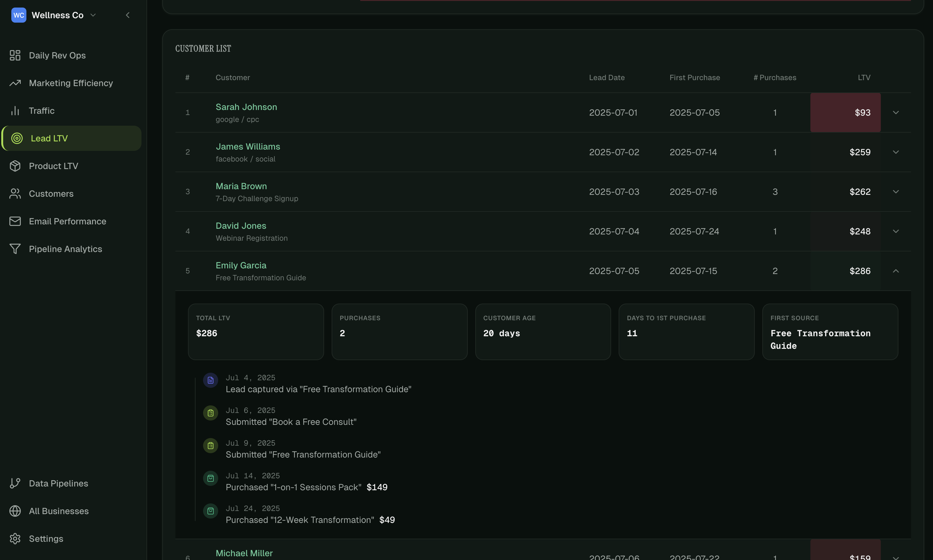Click the LTV column header
This screenshot has width=933, height=560.
point(864,78)
